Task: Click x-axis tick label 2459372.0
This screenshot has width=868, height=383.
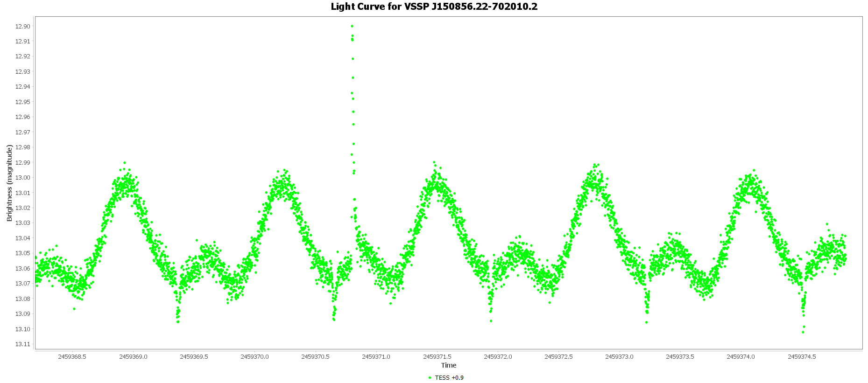Action: pyautogui.click(x=498, y=356)
